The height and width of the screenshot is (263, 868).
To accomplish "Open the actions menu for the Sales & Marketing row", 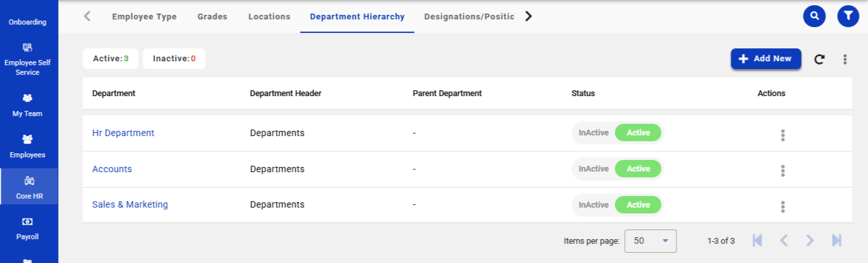I will (783, 206).
